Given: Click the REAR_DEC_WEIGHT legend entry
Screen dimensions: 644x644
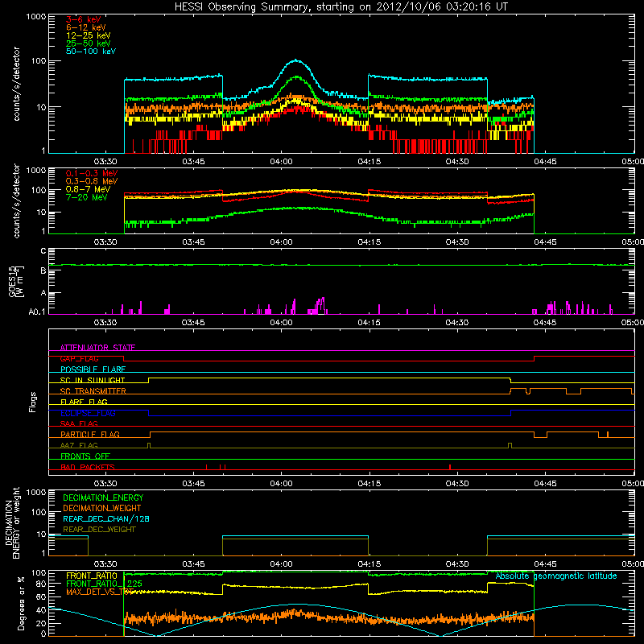Looking at the screenshot, I should (99, 530).
